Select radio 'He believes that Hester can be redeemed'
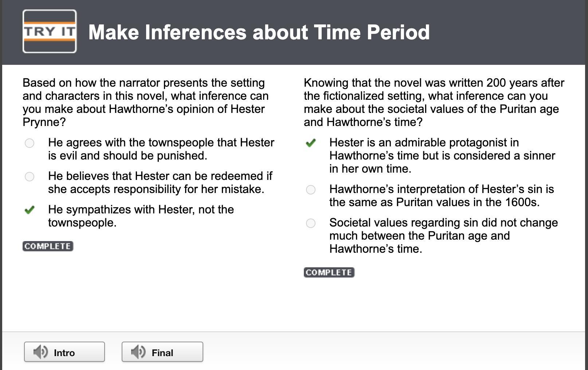Viewport: 588px width, 370px height. click(30, 177)
